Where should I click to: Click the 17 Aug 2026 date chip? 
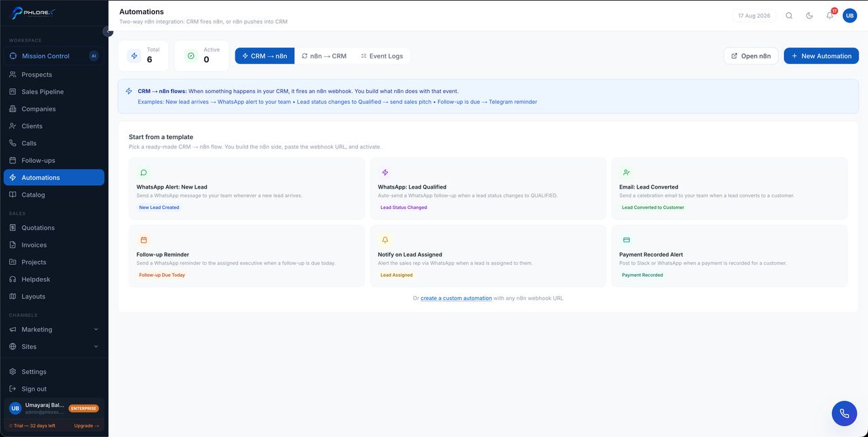754,16
